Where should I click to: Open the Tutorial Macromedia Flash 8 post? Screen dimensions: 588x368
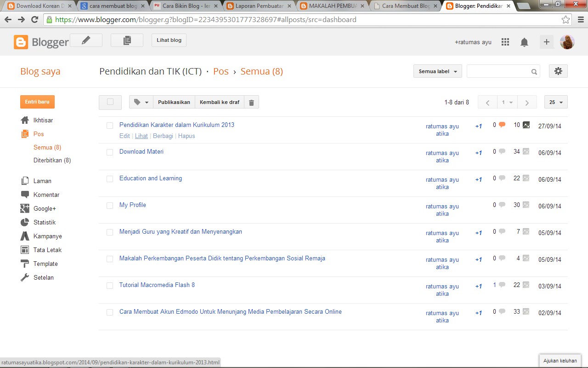157,285
